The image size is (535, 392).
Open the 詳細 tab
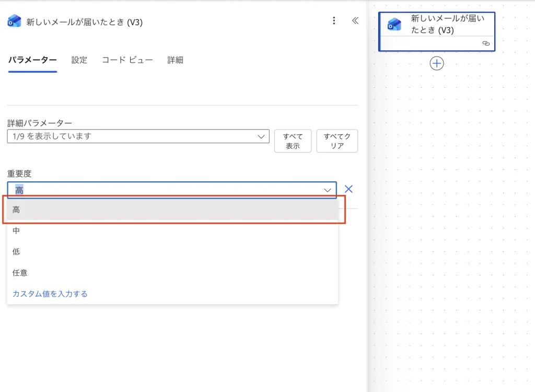[x=175, y=60]
